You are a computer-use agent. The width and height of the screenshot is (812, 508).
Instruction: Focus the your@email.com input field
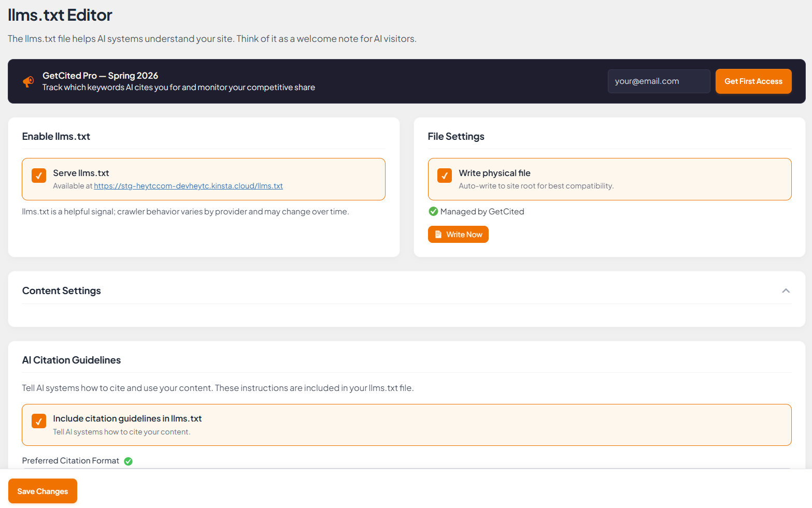point(659,81)
